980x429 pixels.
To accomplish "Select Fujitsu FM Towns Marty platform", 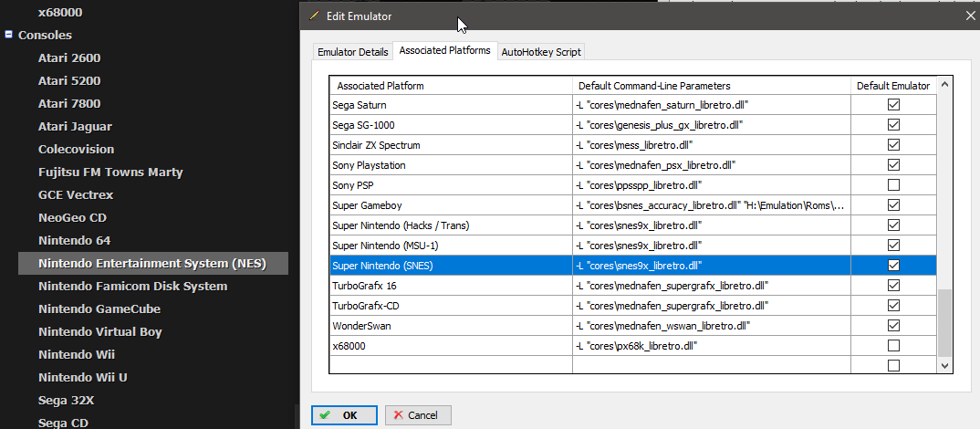I will tap(110, 172).
